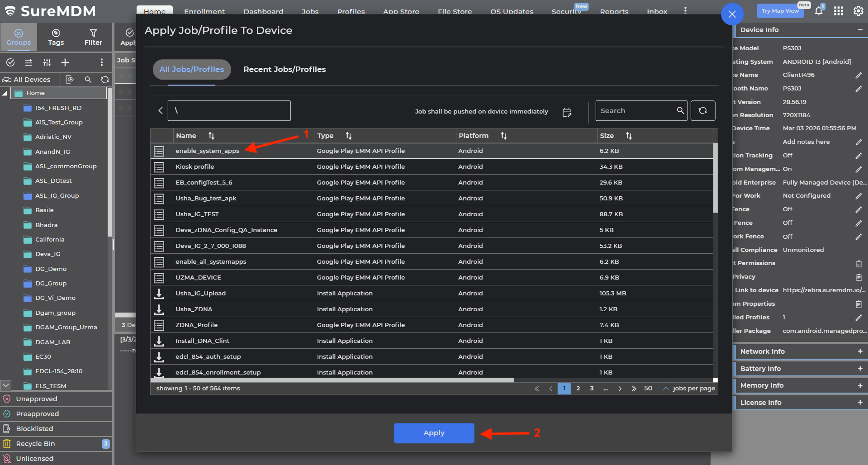Expand the Battery Info panel
The width and height of the screenshot is (868, 465).
pos(859,369)
